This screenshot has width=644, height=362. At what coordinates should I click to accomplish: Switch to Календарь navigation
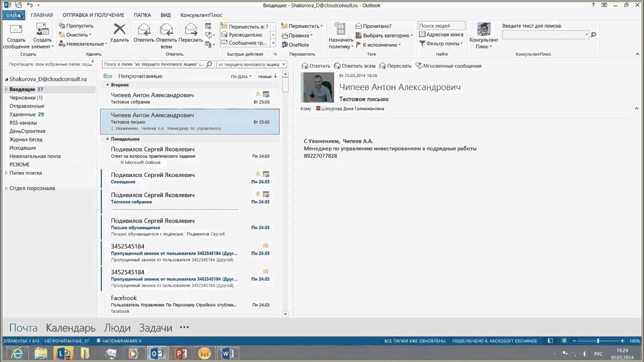[70, 328]
